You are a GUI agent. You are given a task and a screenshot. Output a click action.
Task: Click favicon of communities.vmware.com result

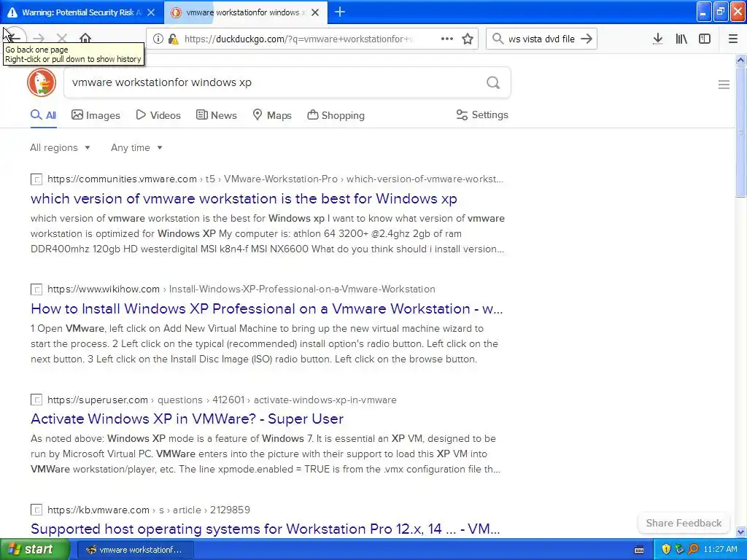(x=36, y=179)
